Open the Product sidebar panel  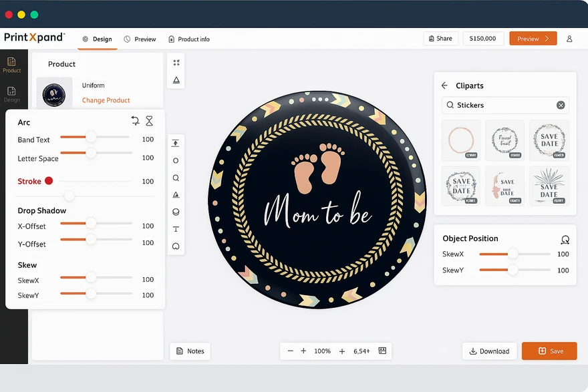(x=12, y=65)
